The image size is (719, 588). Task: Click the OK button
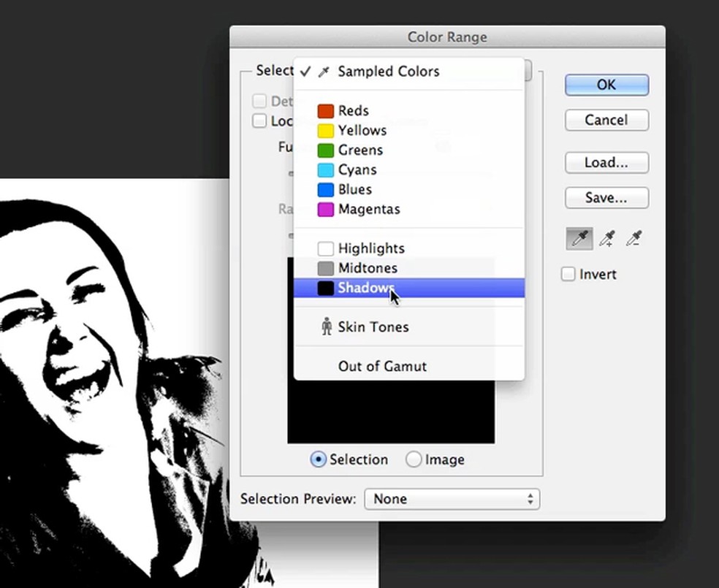point(606,85)
